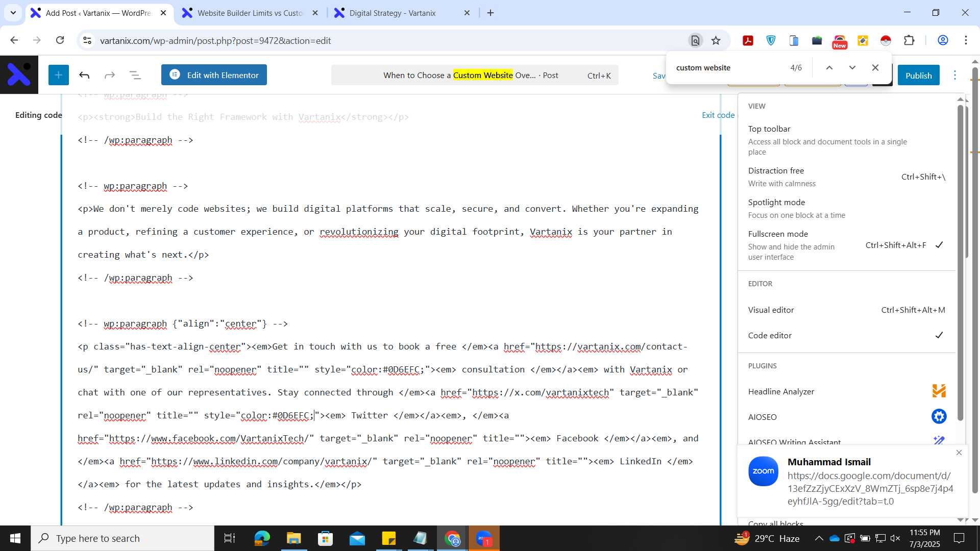Screen dimensions: 980x551
Task: Switch to Website Builder Limits tab
Action: 251,13
